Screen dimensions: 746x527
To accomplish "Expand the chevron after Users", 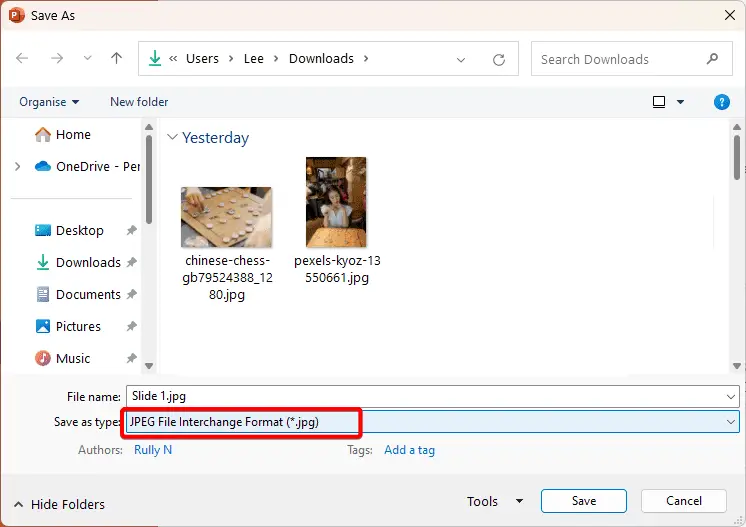I will 231,59.
